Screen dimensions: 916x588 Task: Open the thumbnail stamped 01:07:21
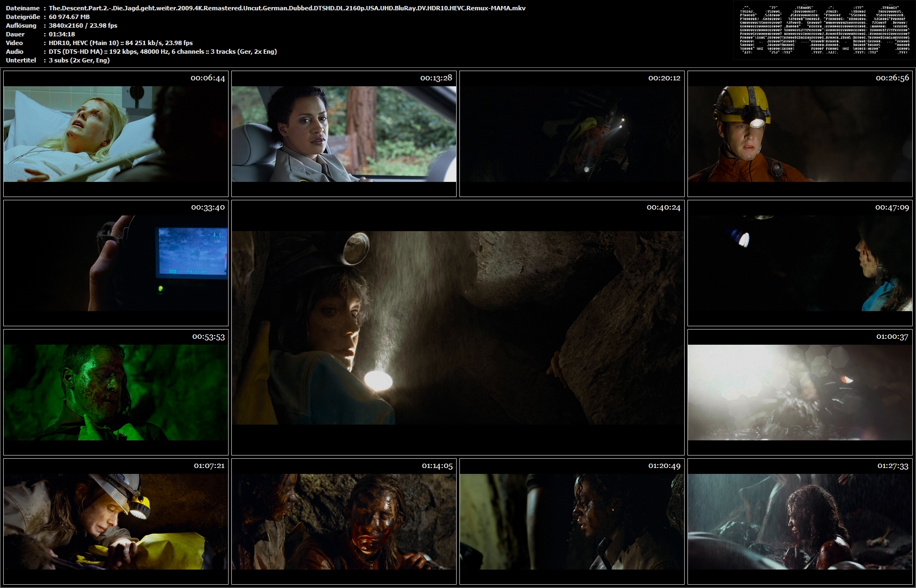coord(116,522)
